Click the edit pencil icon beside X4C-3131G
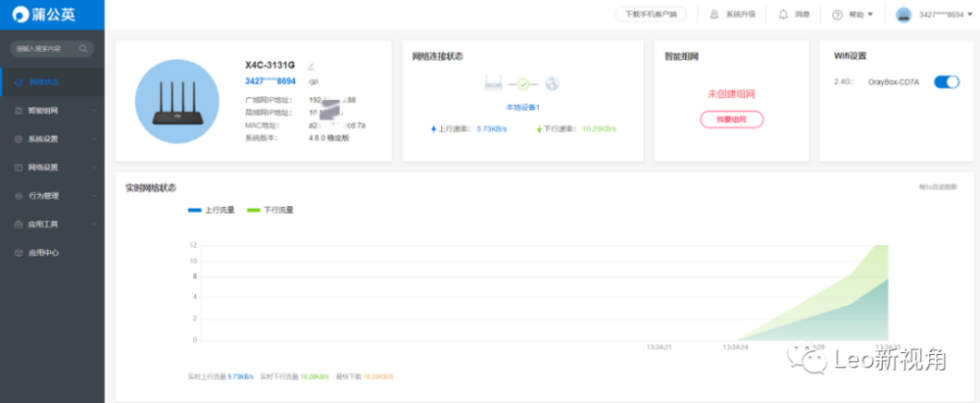 [312, 67]
